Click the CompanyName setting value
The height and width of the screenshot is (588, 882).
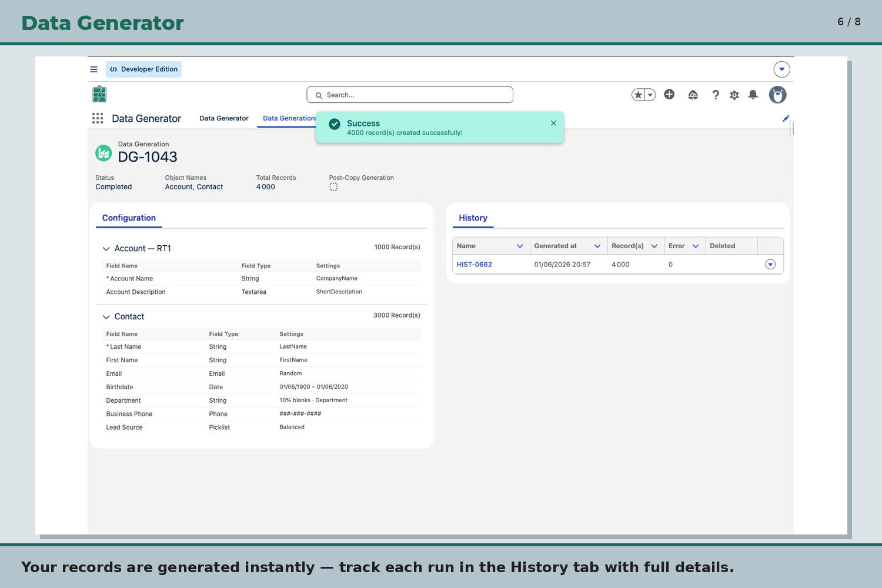(337, 279)
